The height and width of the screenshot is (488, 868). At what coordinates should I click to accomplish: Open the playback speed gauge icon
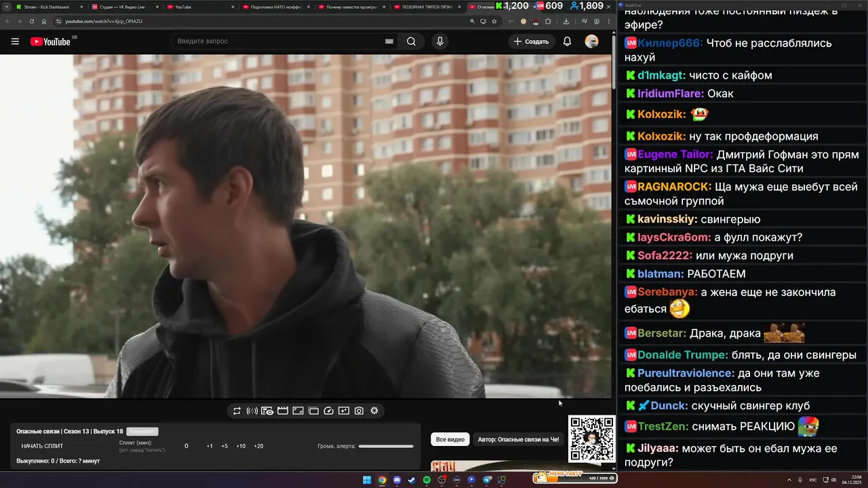[x=329, y=411]
